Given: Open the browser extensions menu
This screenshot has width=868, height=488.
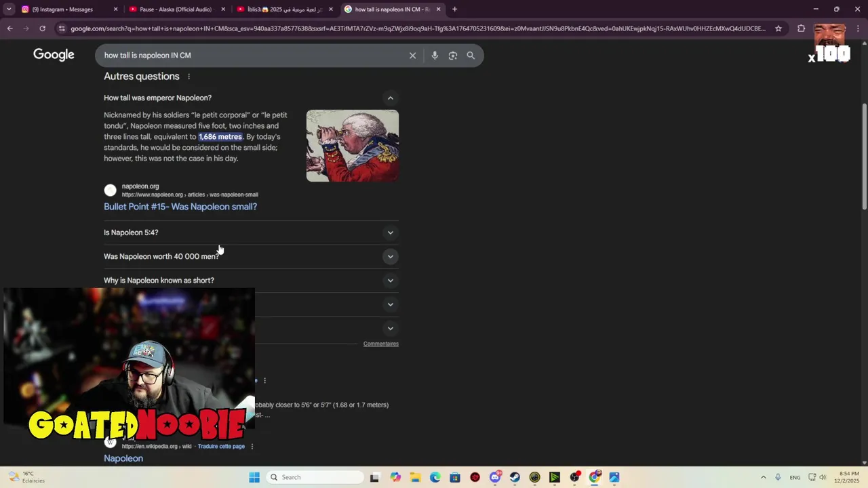Looking at the screenshot, I should (801, 28).
